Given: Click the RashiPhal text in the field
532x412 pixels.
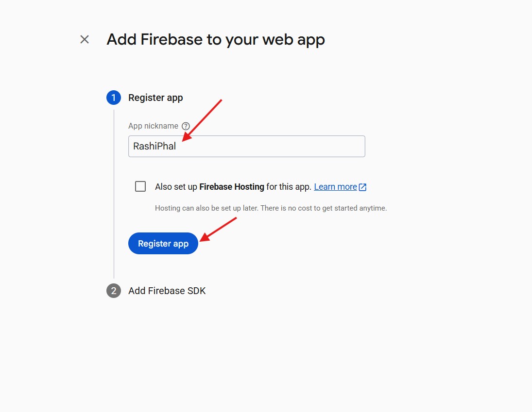Looking at the screenshot, I should pyautogui.click(x=154, y=146).
